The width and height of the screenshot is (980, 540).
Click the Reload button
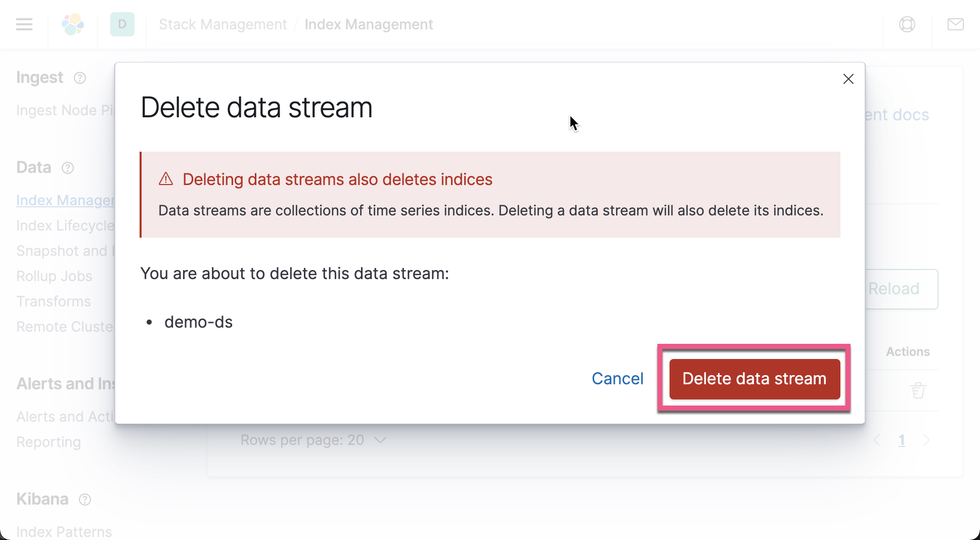894,289
